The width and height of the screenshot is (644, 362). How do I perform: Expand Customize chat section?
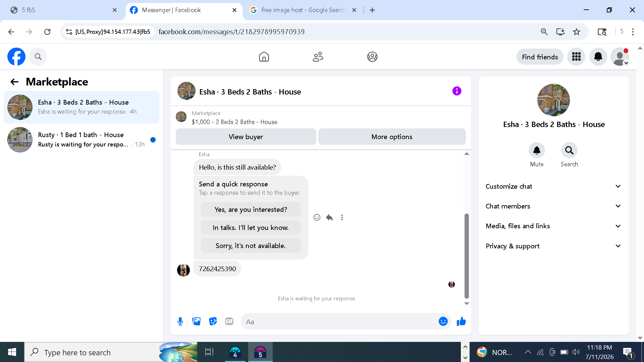pyautogui.click(x=553, y=186)
